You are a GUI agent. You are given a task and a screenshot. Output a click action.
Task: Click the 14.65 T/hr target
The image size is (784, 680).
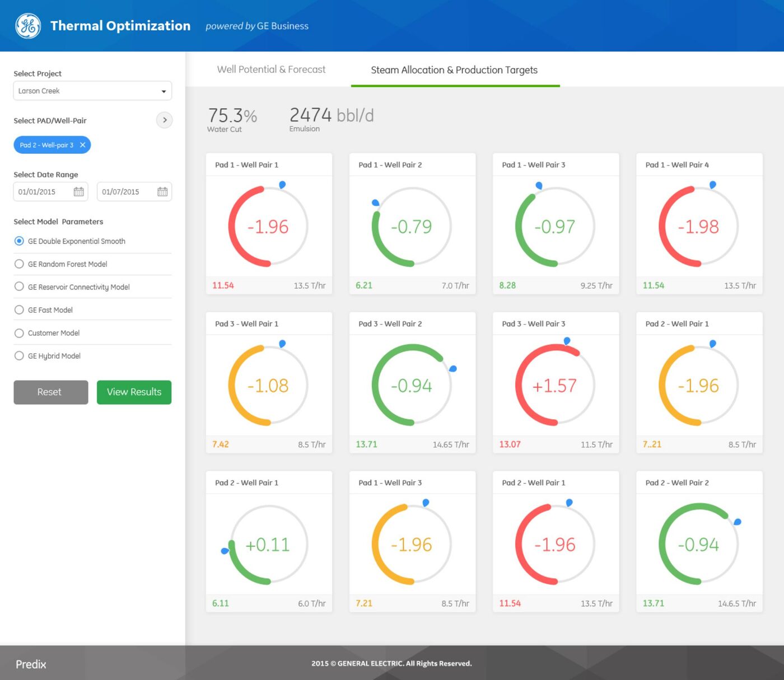[x=451, y=444]
